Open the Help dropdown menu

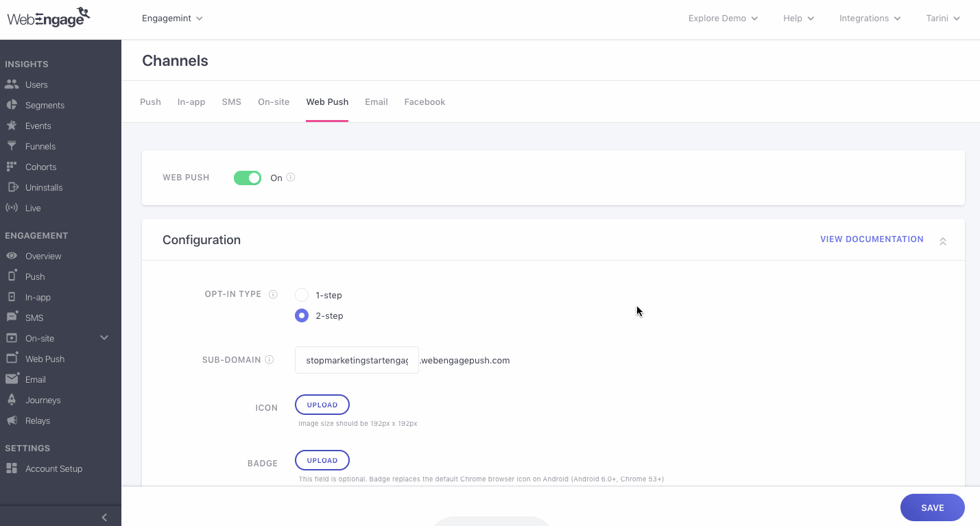pos(798,19)
